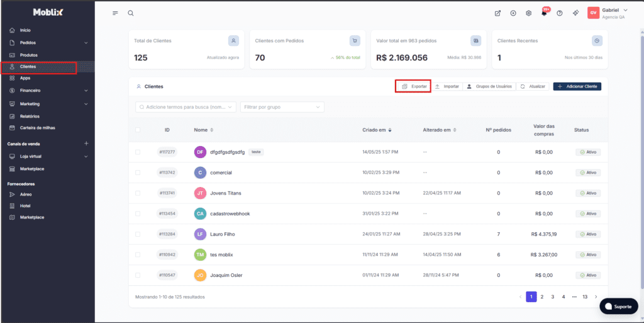The height and width of the screenshot is (323, 644).
Task: Open the notifications bell icon
Action: tap(544, 13)
